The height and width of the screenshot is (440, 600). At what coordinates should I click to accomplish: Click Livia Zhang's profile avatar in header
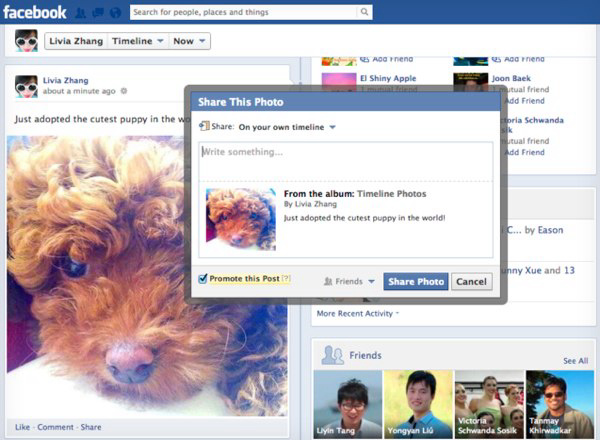pyautogui.click(x=26, y=41)
